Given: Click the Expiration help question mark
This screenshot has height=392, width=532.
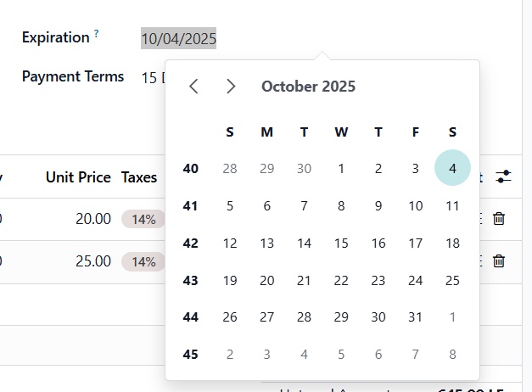Looking at the screenshot, I should pos(97,35).
